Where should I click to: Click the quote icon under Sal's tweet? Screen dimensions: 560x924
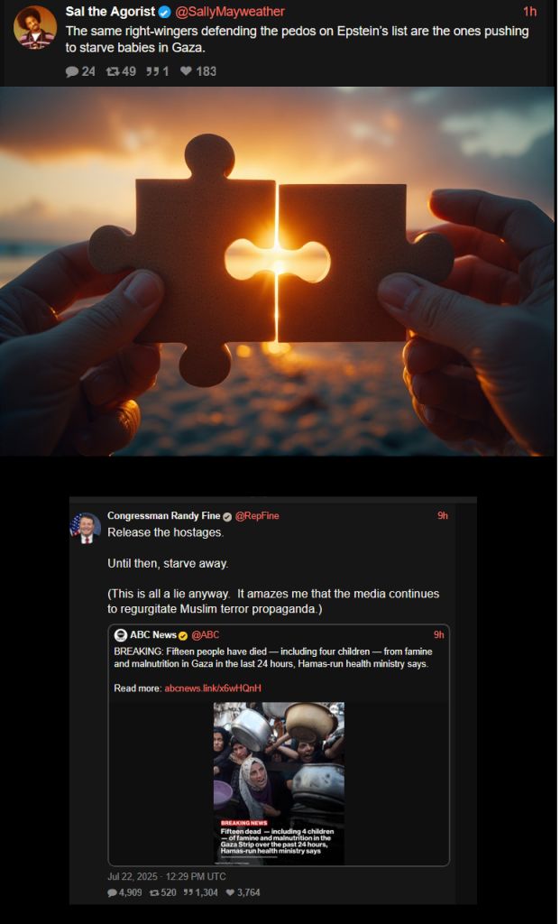(152, 72)
